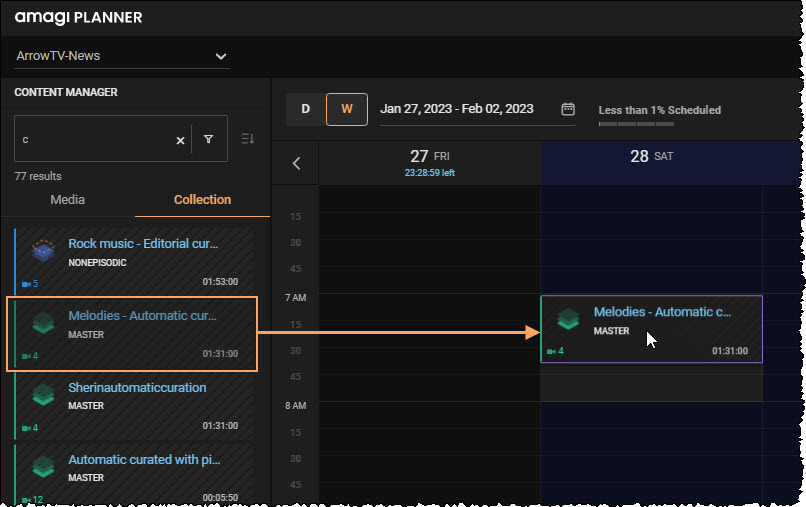Click the Rock music collection icon

tap(43, 250)
